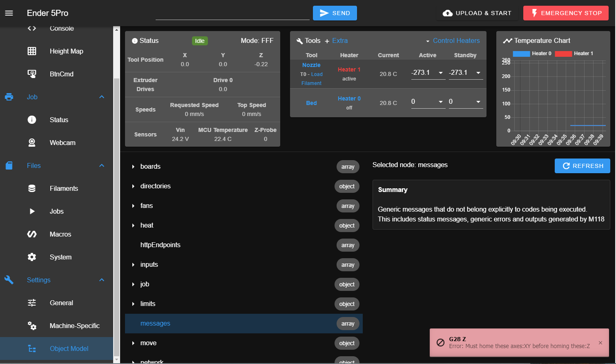The image size is (616, 364).
Task: Open Macros page
Action: (x=56, y=234)
